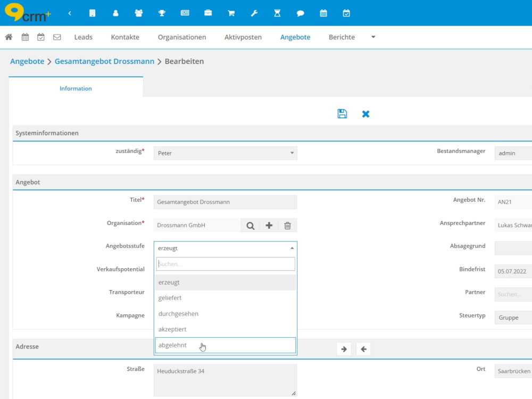Click the 'Gesamtangebot Drossmann' breadcrumb link

click(104, 61)
